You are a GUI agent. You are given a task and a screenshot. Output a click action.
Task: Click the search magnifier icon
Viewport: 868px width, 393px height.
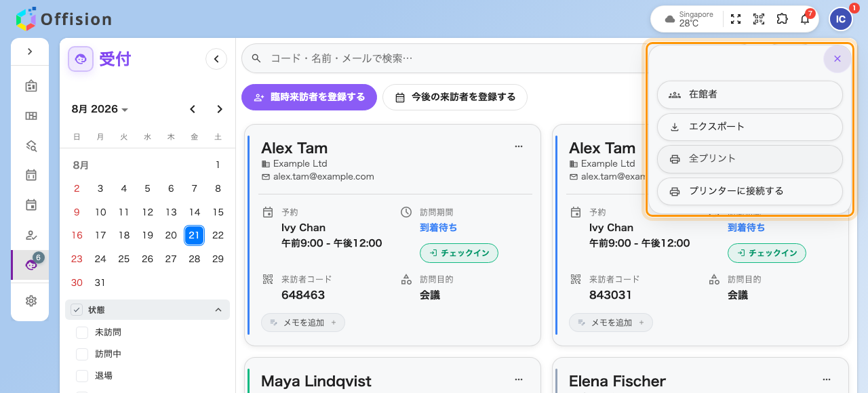click(x=256, y=58)
